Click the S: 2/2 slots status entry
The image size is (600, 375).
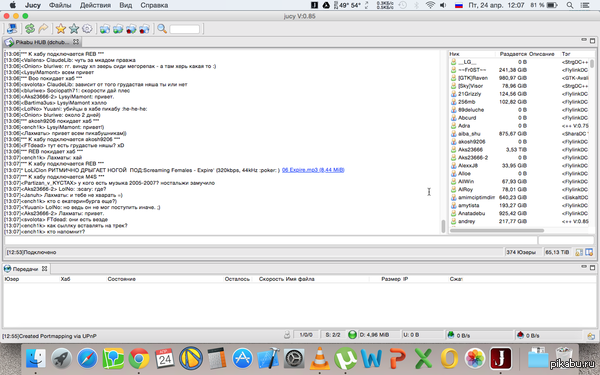coord(333,335)
